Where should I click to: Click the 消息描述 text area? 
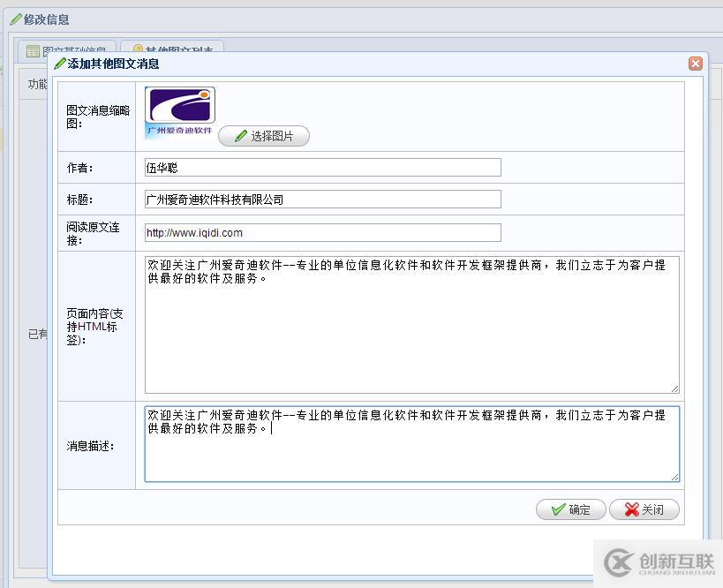point(412,444)
